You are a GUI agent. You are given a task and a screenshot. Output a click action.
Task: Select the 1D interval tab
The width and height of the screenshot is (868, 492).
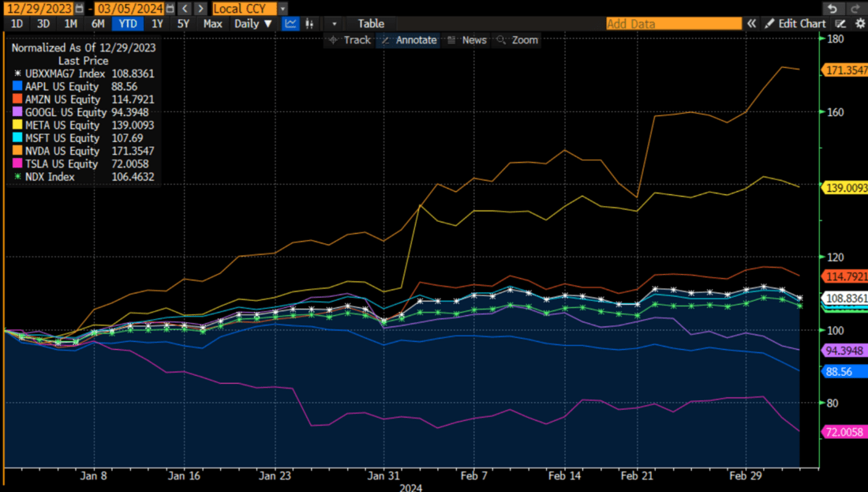[17, 24]
